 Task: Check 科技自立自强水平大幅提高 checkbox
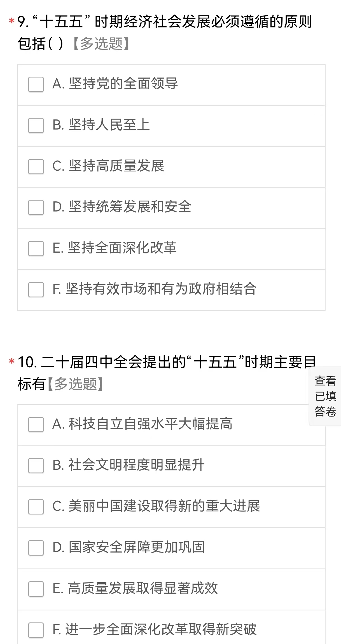36,424
